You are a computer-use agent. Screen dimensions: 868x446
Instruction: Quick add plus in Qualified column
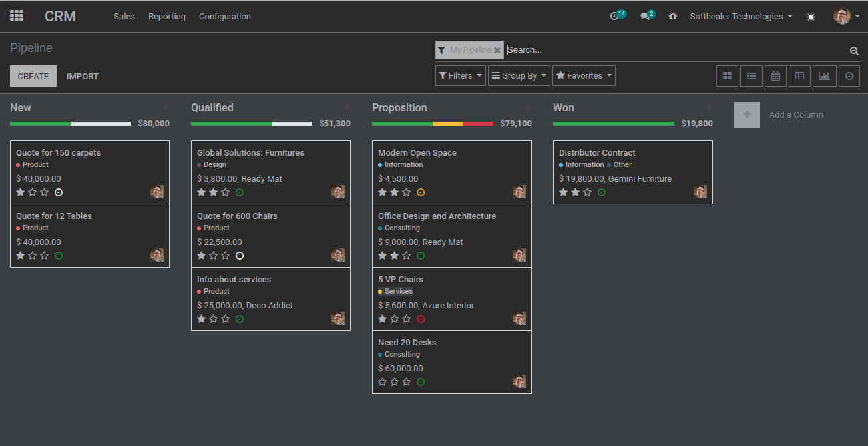coord(347,107)
